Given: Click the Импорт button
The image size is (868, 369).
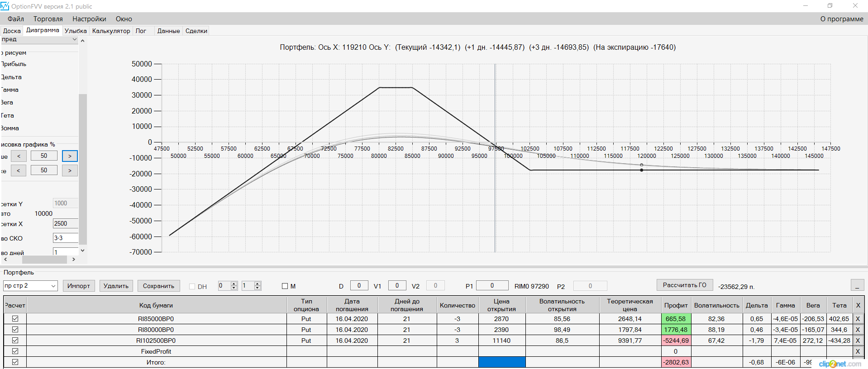Looking at the screenshot, I should click(x=79, y=286).
